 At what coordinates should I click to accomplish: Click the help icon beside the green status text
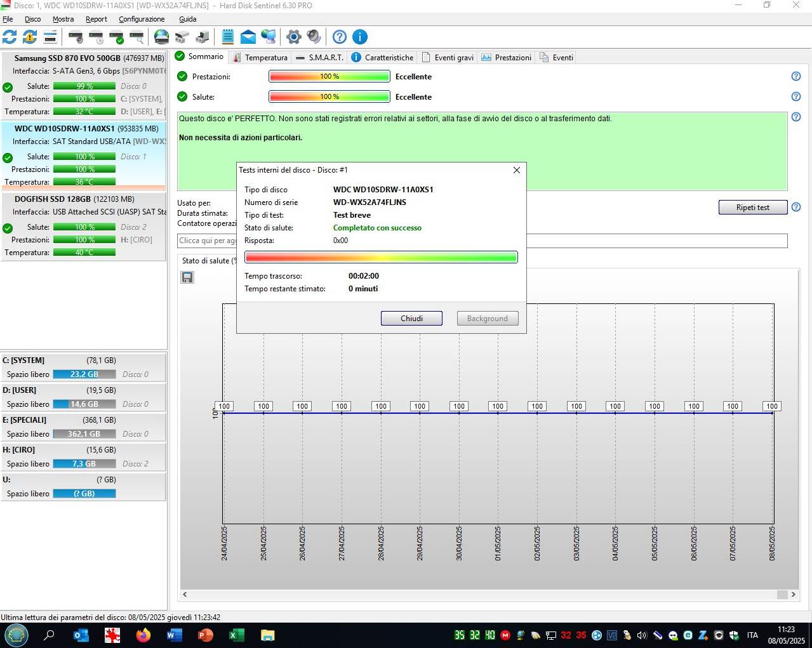(796, 117)
